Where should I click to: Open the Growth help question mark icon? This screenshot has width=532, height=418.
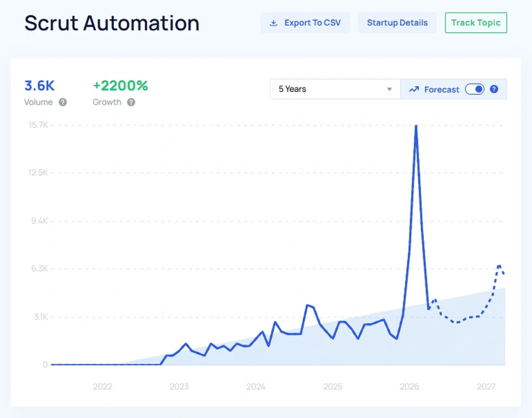131,102
